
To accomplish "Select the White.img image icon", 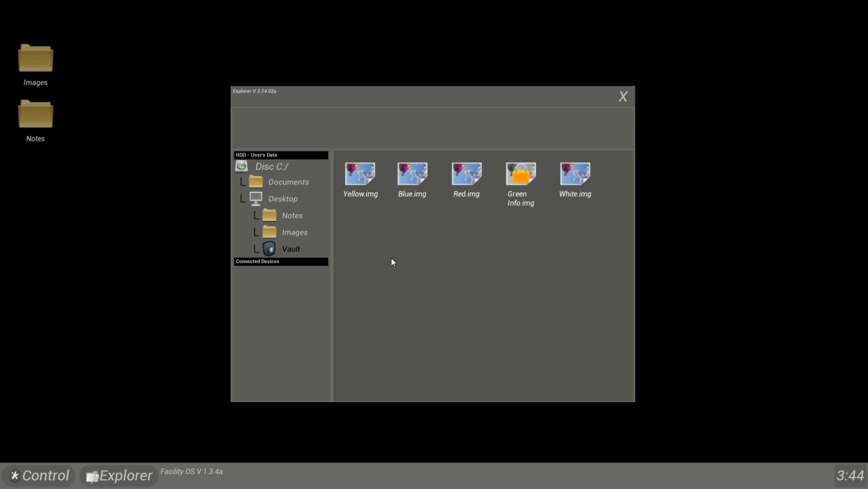I will 575,174.
